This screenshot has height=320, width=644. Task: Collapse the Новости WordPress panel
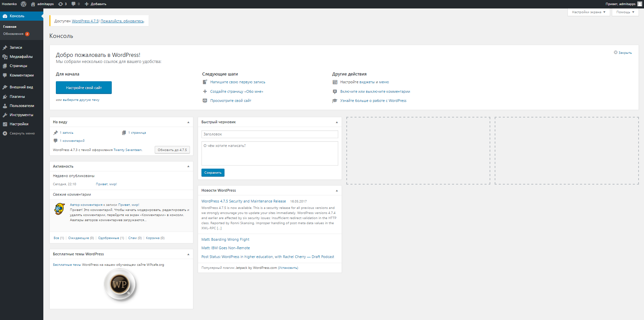click(337, 191)
